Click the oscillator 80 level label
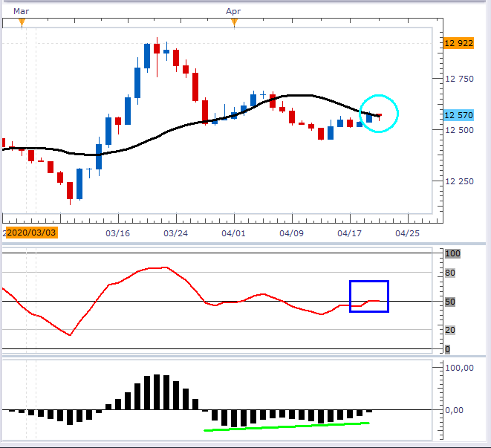 (x=450, y=273)
